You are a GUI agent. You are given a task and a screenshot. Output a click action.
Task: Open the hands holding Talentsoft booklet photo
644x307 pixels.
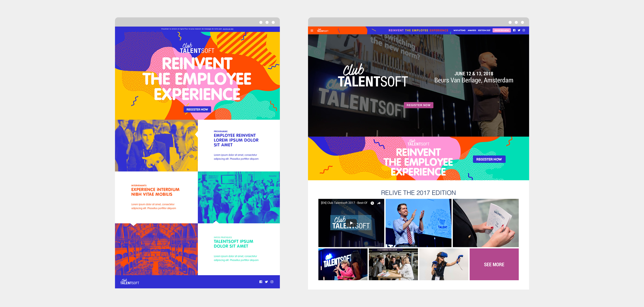pyautogui.click(x=486, y=223)
